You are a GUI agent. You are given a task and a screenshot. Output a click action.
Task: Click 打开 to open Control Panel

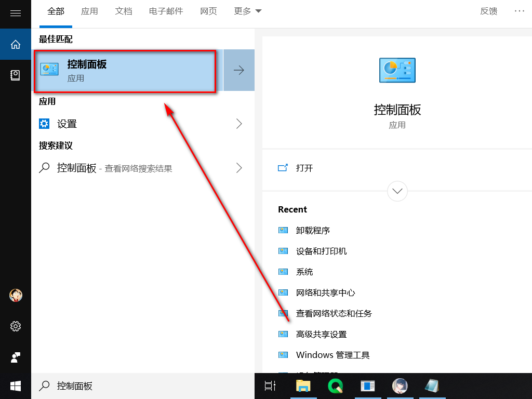click(304, 168)
